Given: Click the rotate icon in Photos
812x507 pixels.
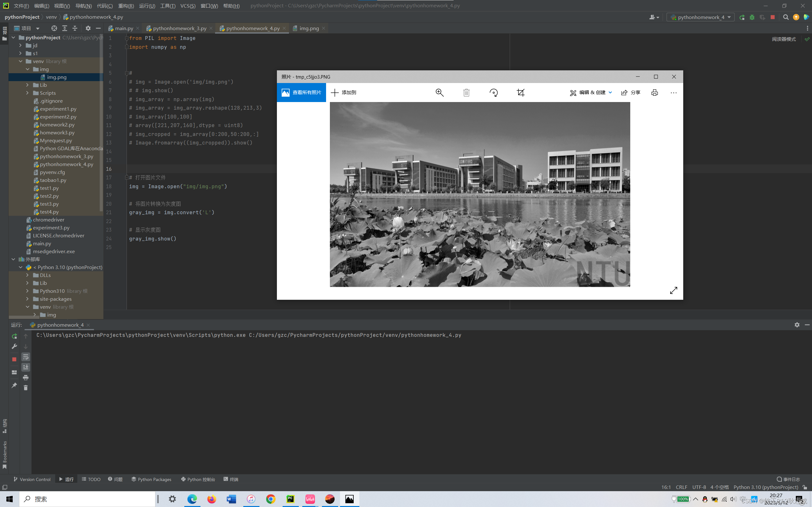Looking at the screenshot, I should (x=494, y=93).
